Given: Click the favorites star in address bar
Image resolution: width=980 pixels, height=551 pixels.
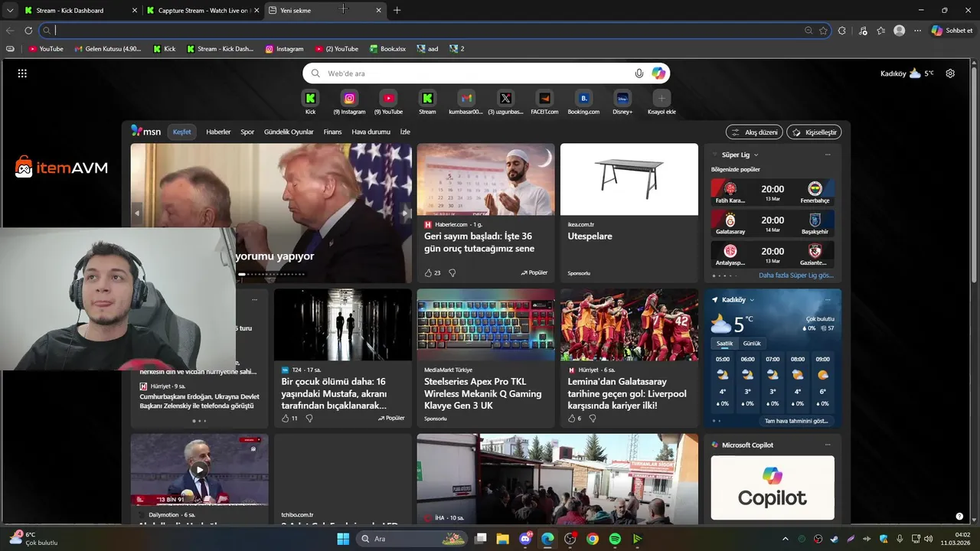Looking at the screenshot, I should tap(823, 31).
